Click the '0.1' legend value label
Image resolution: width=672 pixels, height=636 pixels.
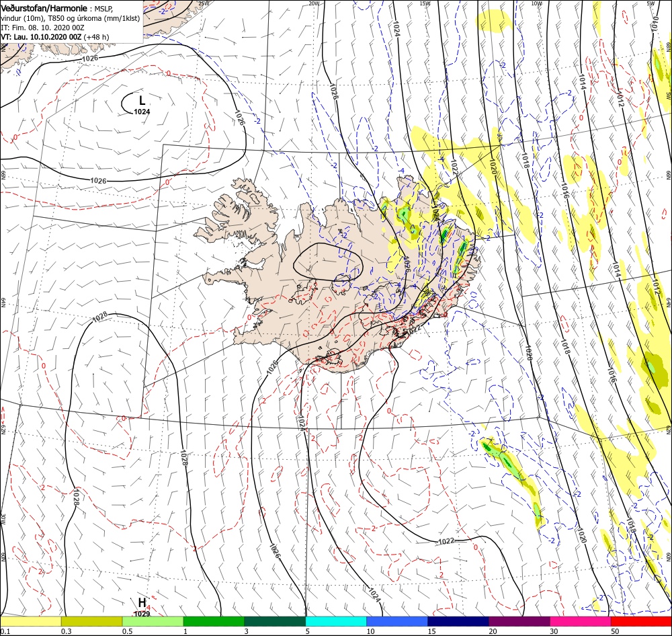5,631
